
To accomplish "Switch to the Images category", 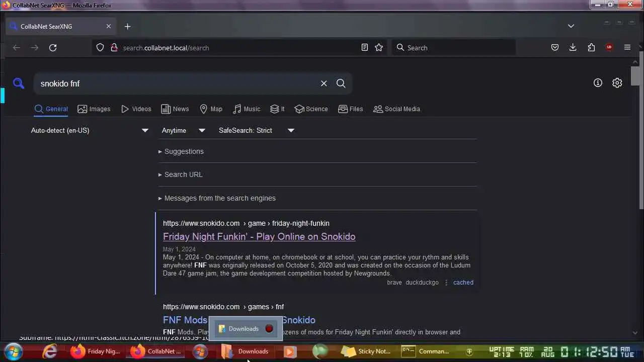I will click(x=94, y=109).
